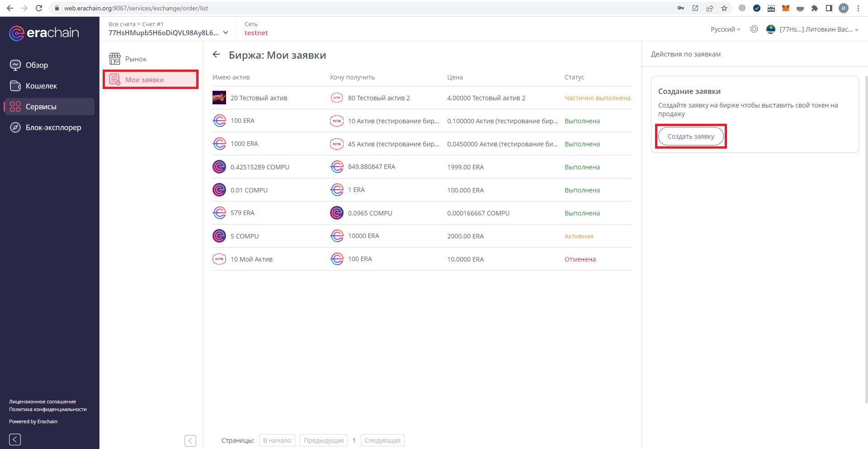Click the back arrow beside Биржа title

[217, 55]
